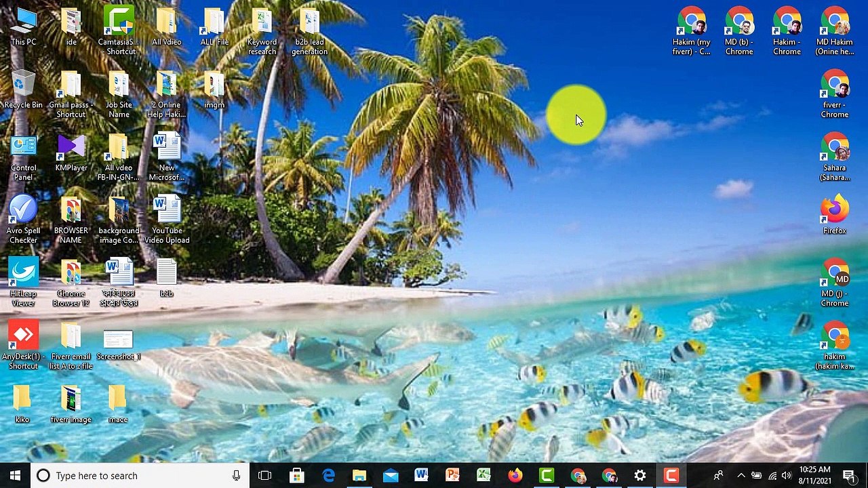This screenshot has height=488, width=868.
Task: Select the BROWSER NAME folder
Action: point(71,221)
